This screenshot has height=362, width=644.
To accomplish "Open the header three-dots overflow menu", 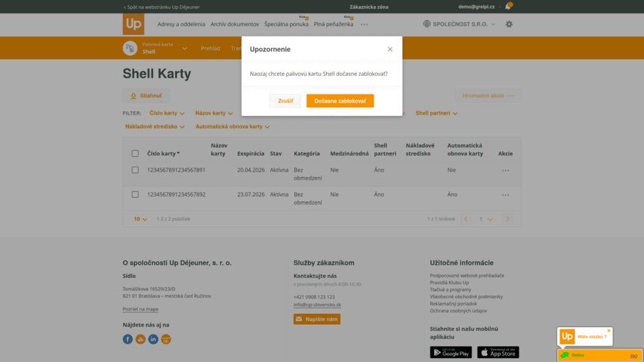I will 364,24.
